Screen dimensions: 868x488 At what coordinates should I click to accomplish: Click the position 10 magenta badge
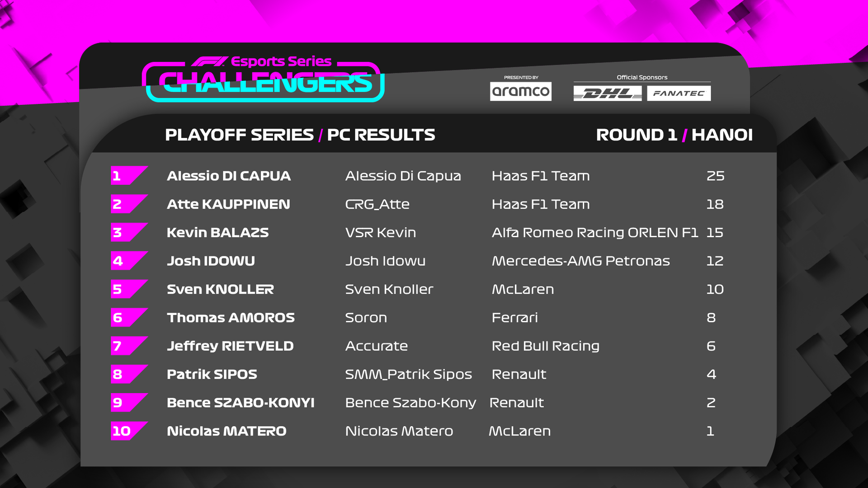coord(129,431)
